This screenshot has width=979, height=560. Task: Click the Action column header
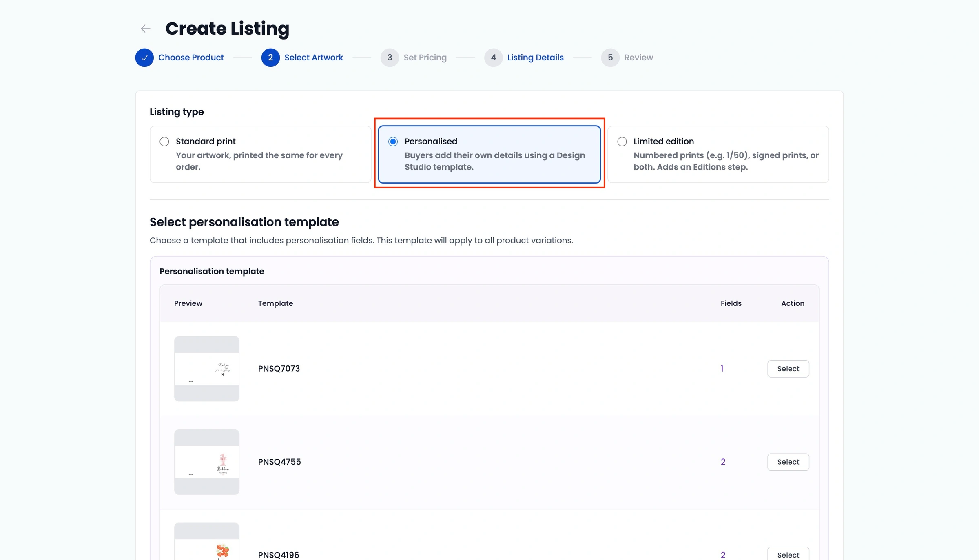point(793,303)
